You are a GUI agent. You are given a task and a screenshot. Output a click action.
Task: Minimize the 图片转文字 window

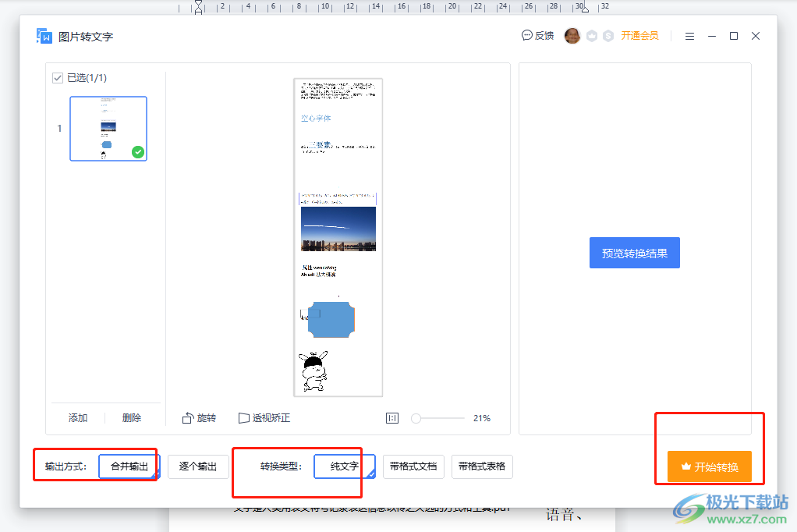click(711, 36)
